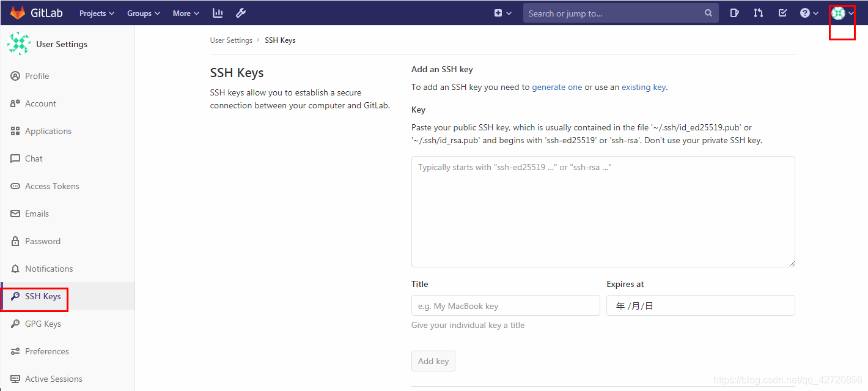Viewport: 868px width, 391px height.
Task: Open Notifications settings in the sidebar
Action: click(x=49, y=268)
